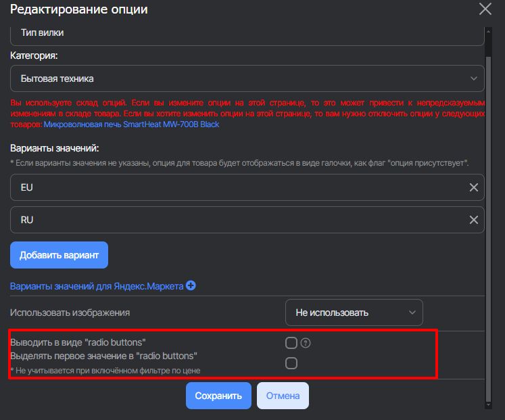Open the 'Микроволновая печь SmartHeat MW-700B Black' link
This screenshot has width=505, height=420.
[x=131, y=124]
